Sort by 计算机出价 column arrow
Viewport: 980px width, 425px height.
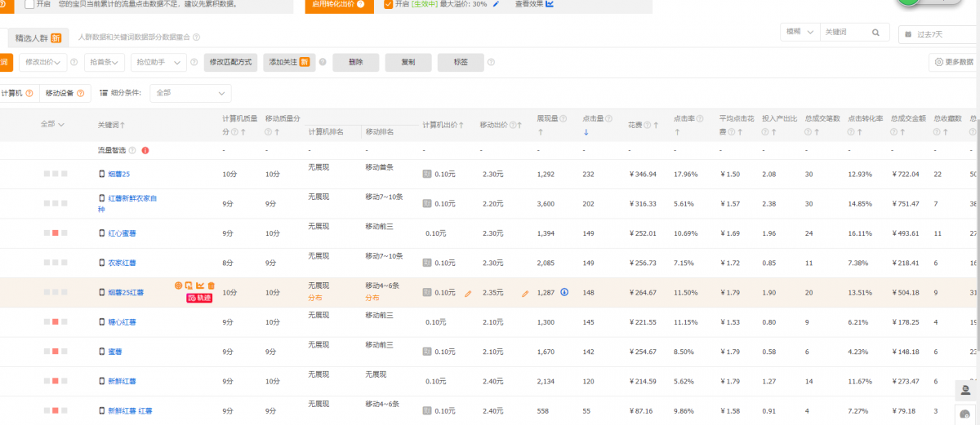click(461, 125)
